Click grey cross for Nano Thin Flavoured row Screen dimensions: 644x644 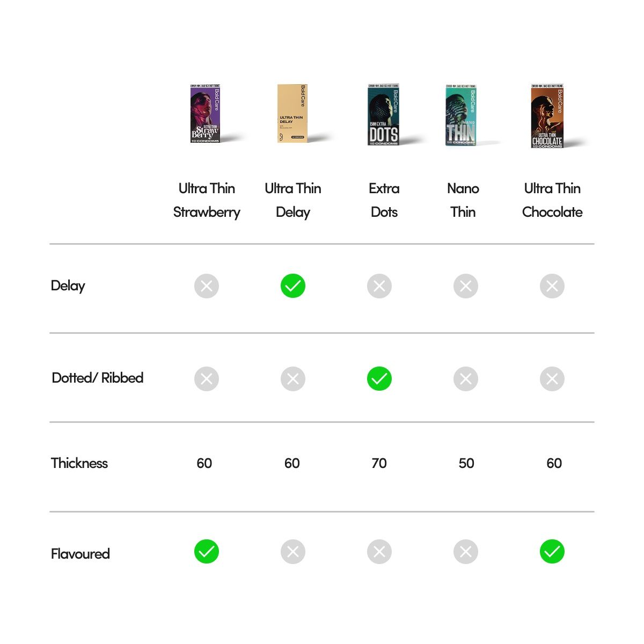coord(466,552)
